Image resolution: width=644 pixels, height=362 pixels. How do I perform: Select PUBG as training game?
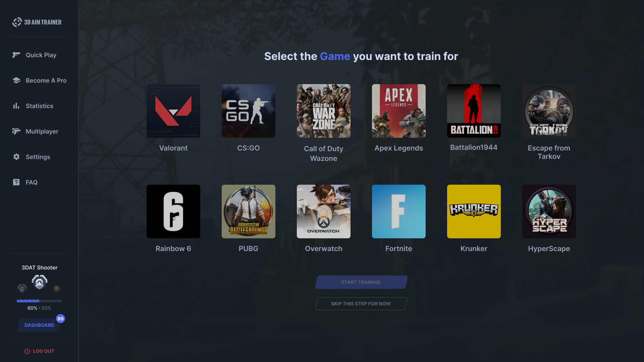(x=248, y=211)
